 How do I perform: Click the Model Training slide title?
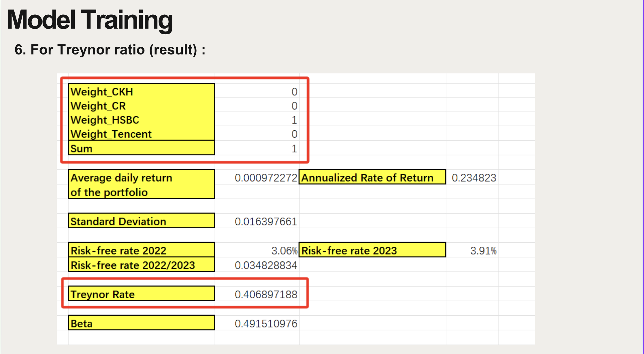click(x=90, y=20)
